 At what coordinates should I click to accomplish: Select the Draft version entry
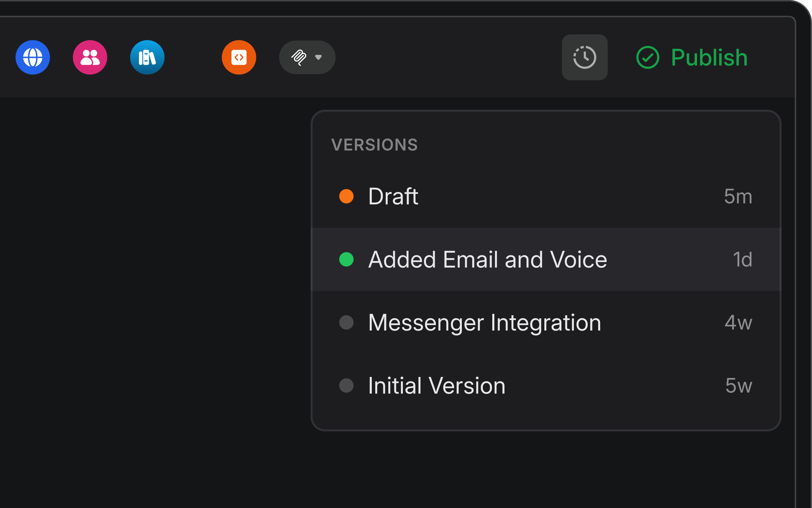coord(474,196)
